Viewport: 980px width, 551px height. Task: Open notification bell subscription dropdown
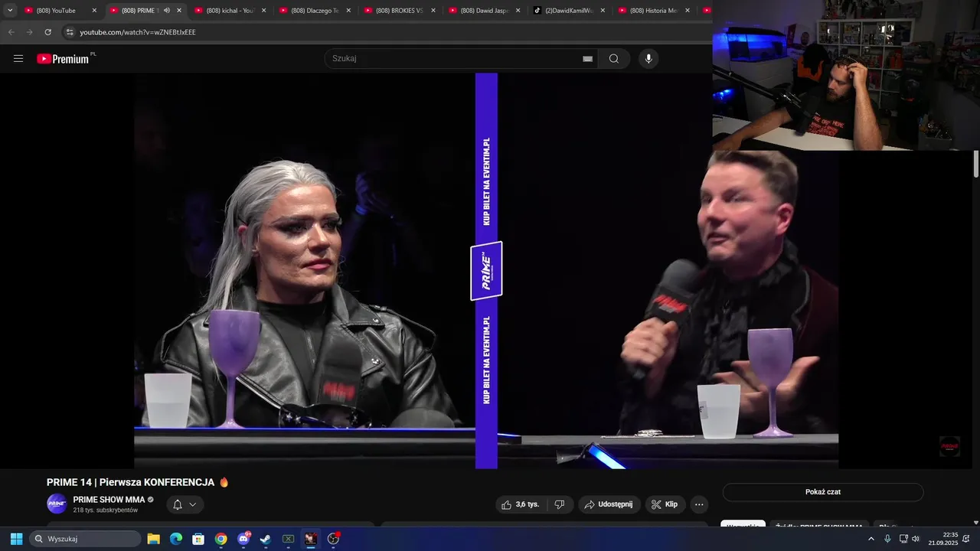[185, 504]
